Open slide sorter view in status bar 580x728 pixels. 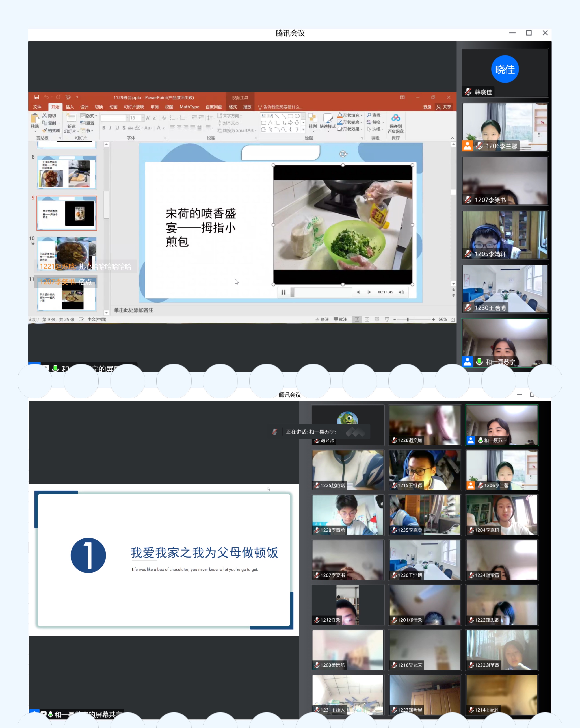click(x=367, y=319)
